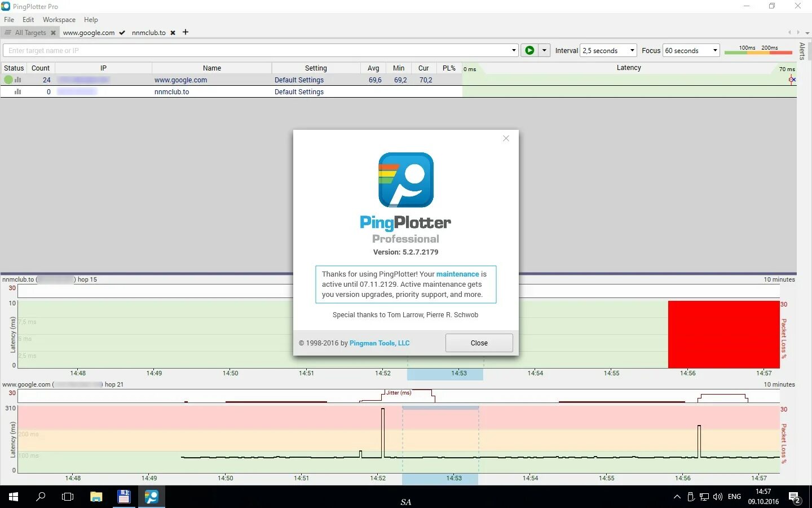Click the graph bars icon in nnmclub.to row
Viewport: 812px width, 508px height.
(x=18, y=91)
